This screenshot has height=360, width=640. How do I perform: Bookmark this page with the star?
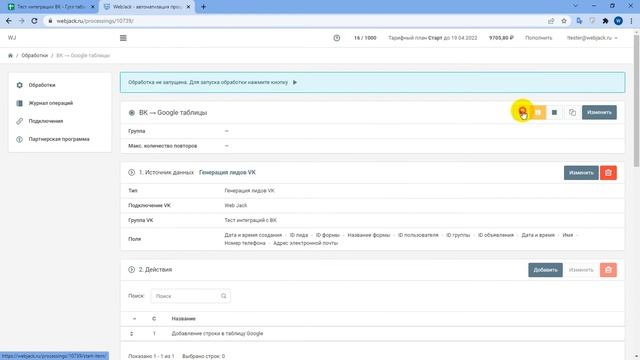point(564,21)
